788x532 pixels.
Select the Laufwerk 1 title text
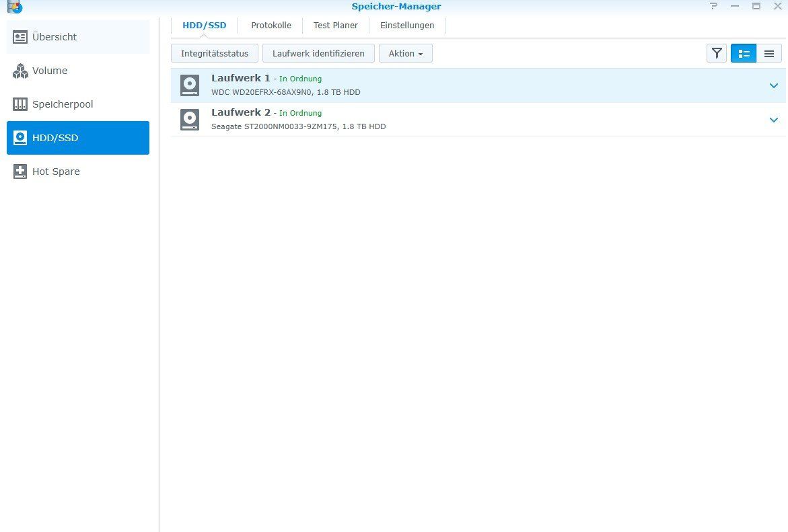coord(241,79)
